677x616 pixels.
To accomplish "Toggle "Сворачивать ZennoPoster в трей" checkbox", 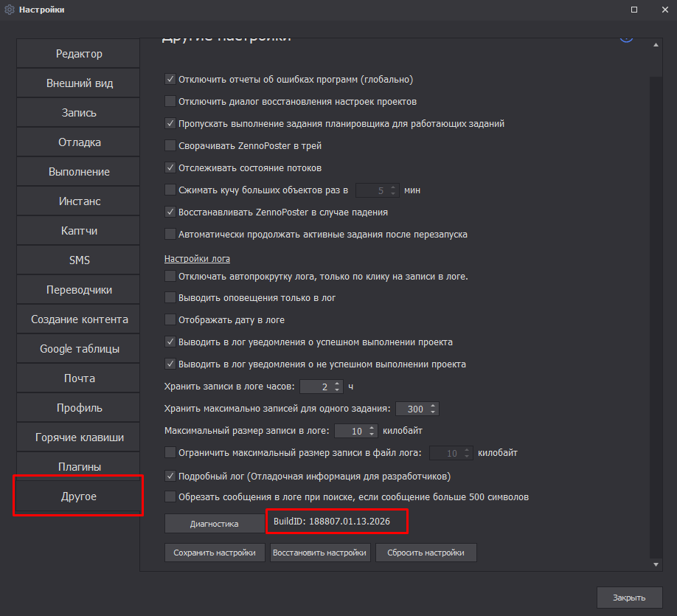I will (x=170, y=146).
